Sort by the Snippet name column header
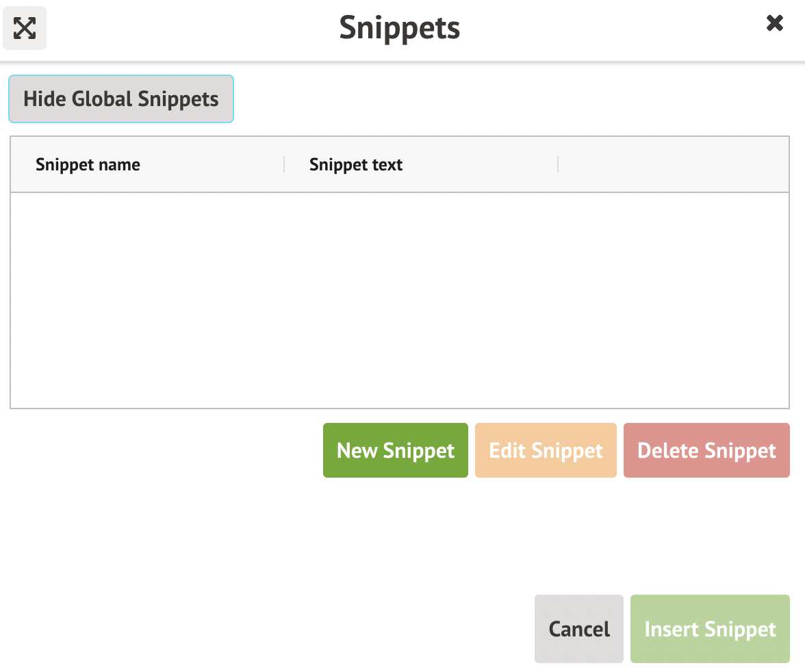 click(88, 165)
